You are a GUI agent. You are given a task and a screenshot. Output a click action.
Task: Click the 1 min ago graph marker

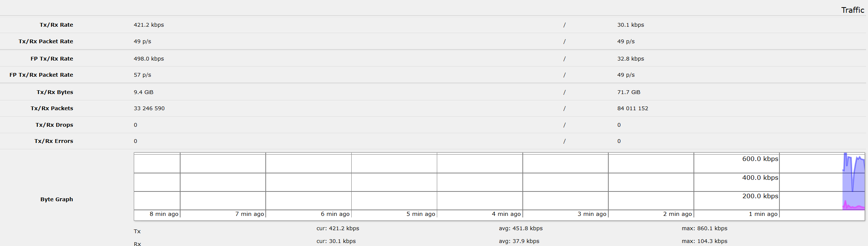tap(763, 214)
